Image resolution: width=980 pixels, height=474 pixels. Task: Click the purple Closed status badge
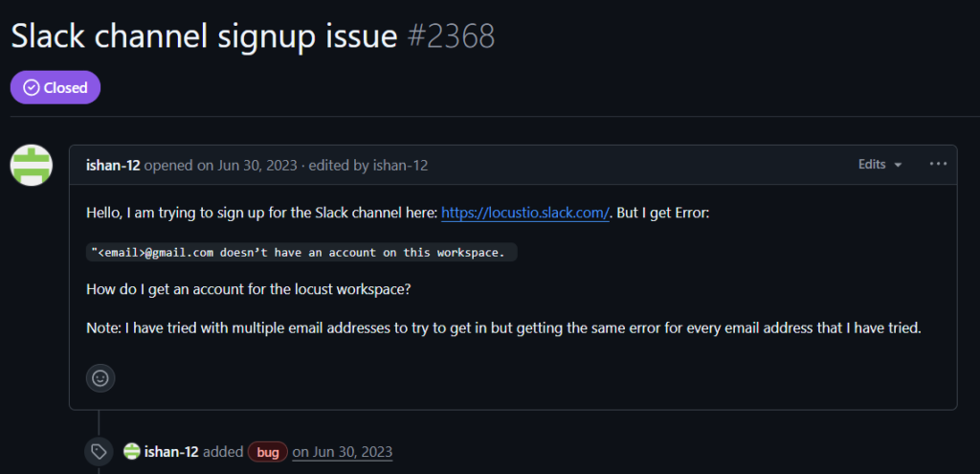pos(56,87)
